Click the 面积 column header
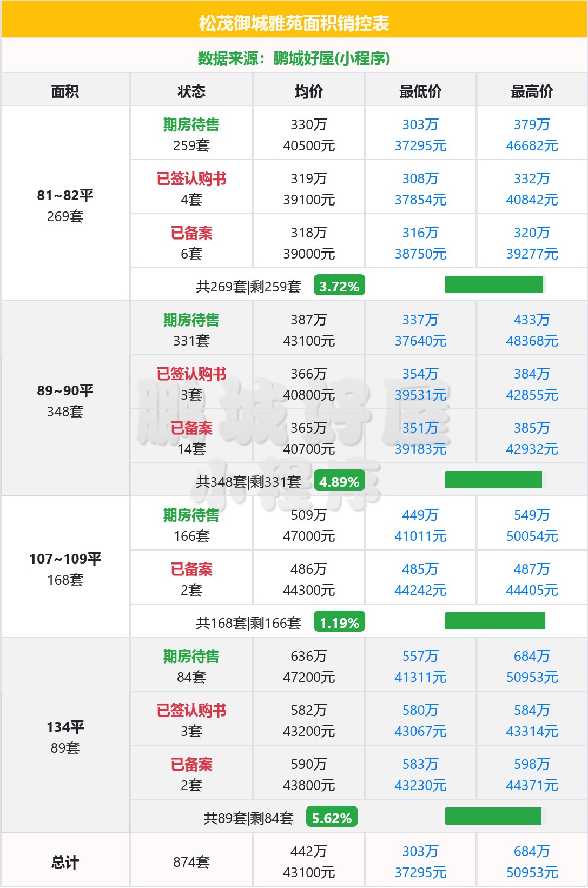This screenshot has height=888, width=588. (65, 91)
